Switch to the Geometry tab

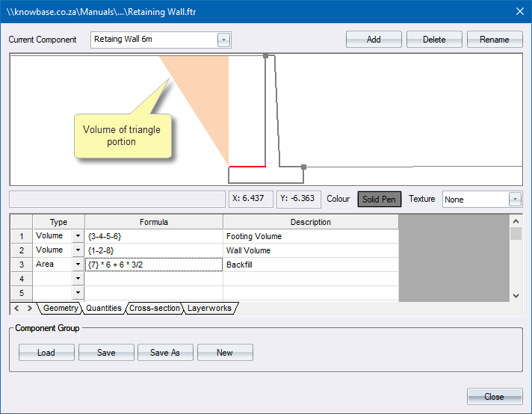pos(61,308)
